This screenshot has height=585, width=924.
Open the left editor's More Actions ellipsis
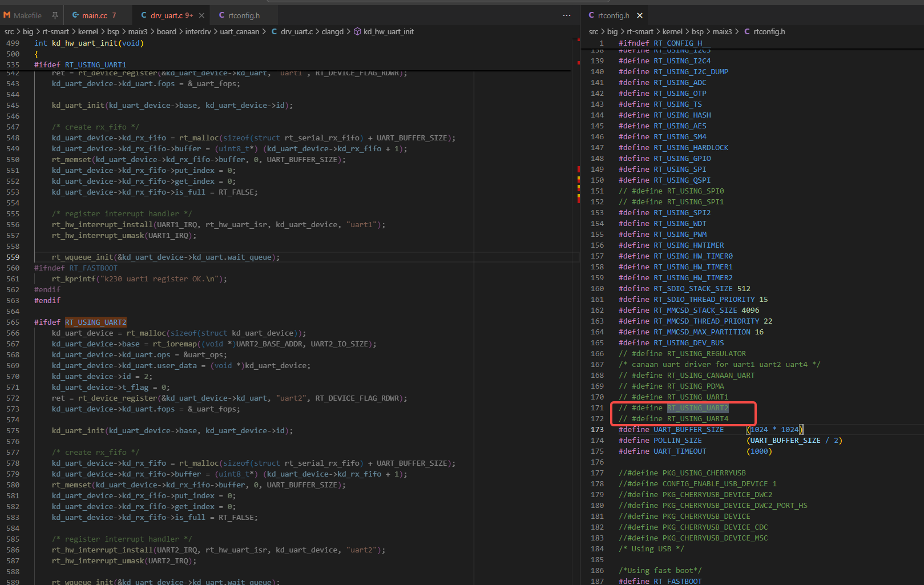[x=566, y=15]
